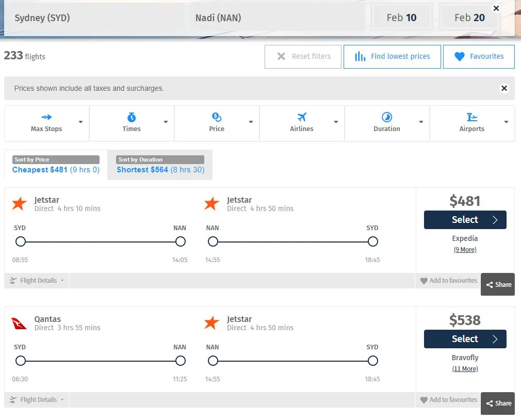Click Jetstar star logo on $481 return flight
Image resolution: width=521 pixels, height=420 pixels.
click(211, 204)
